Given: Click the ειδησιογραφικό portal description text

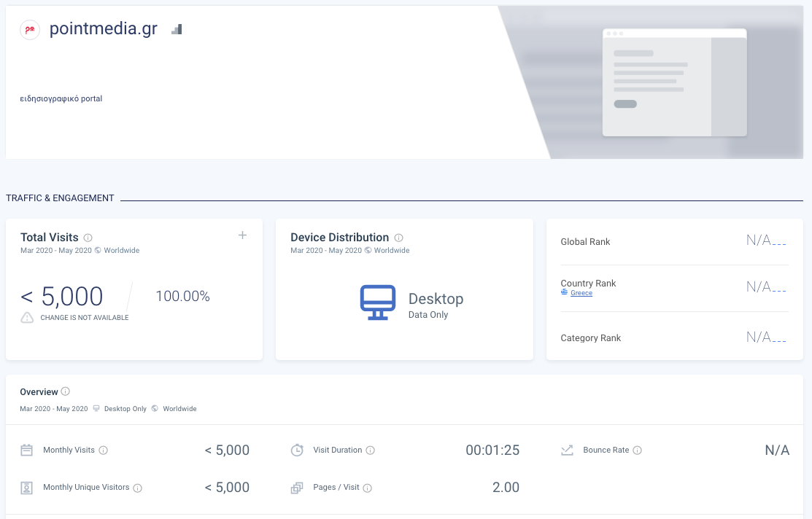Looking at the screenshot, I should coord(61,98).
